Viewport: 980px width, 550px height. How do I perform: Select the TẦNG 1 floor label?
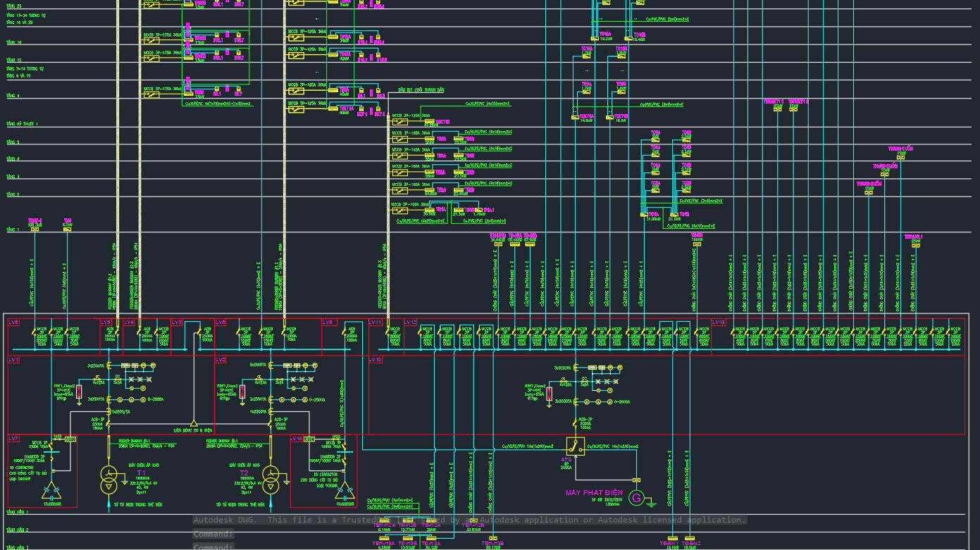[x=13, y=230]
